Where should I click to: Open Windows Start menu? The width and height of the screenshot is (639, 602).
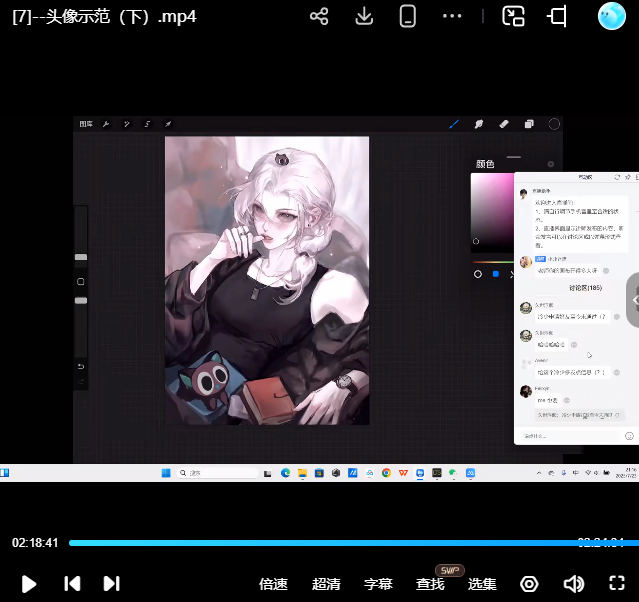166,473
